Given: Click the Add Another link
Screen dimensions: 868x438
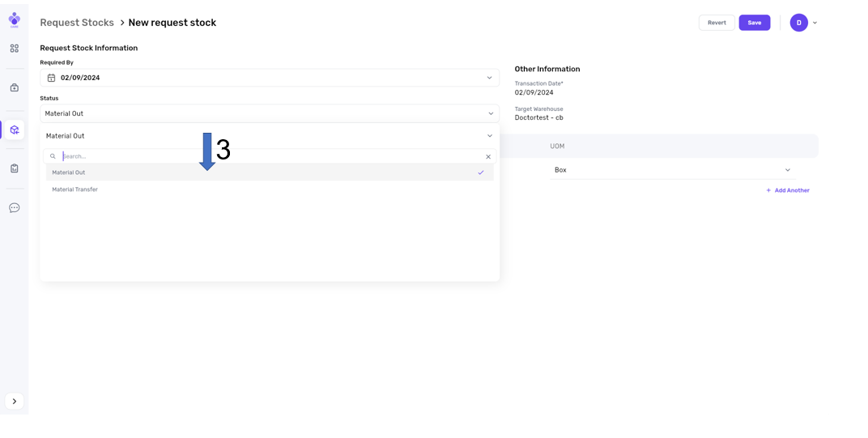Looking at the screenshot, I should [787, 190].
